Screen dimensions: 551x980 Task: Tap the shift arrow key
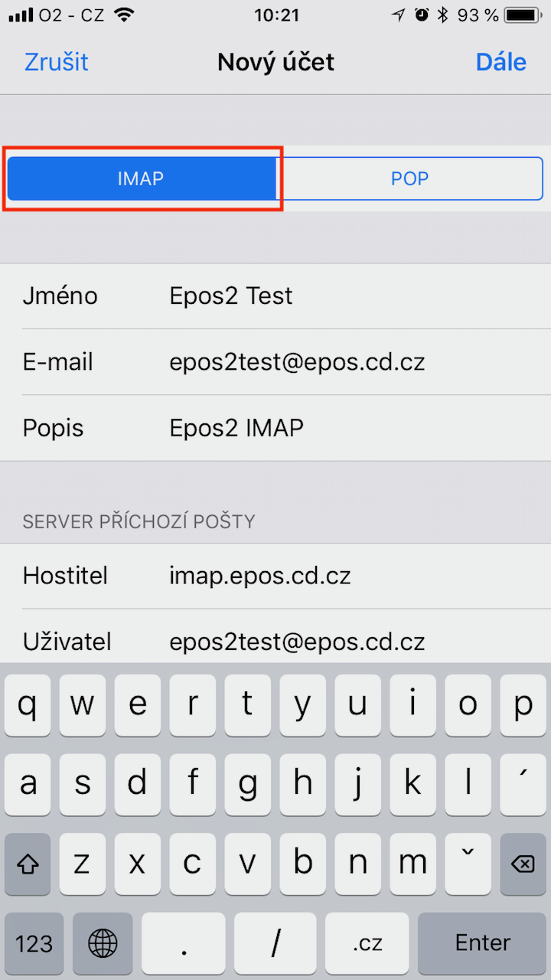[28, 864]
